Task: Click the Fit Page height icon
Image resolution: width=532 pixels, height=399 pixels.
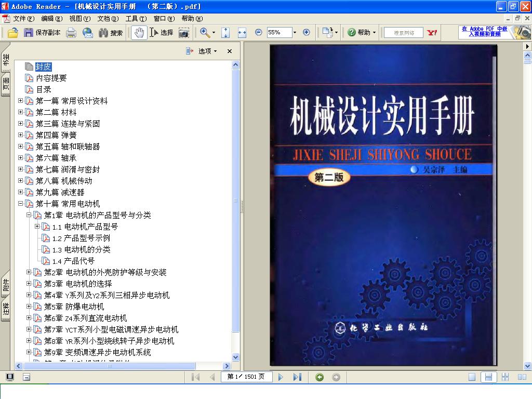Action: click(225, 33)
